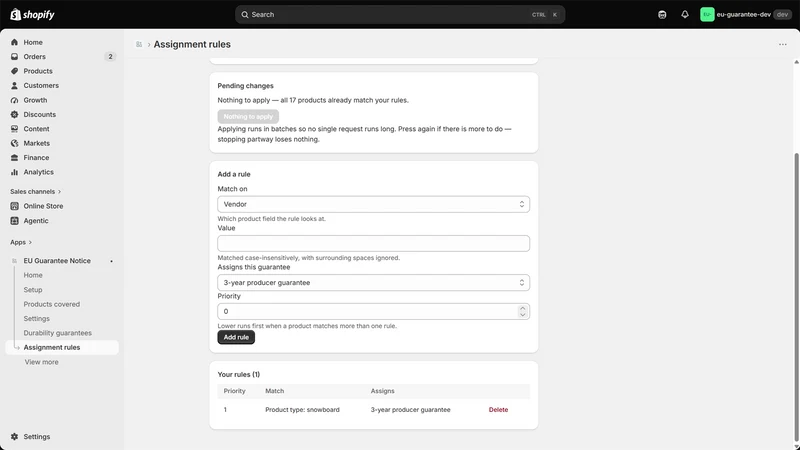Viewport: 800px width, 450px height.
Task: Click the dev badge beside store name
Action: coord(782,14)
